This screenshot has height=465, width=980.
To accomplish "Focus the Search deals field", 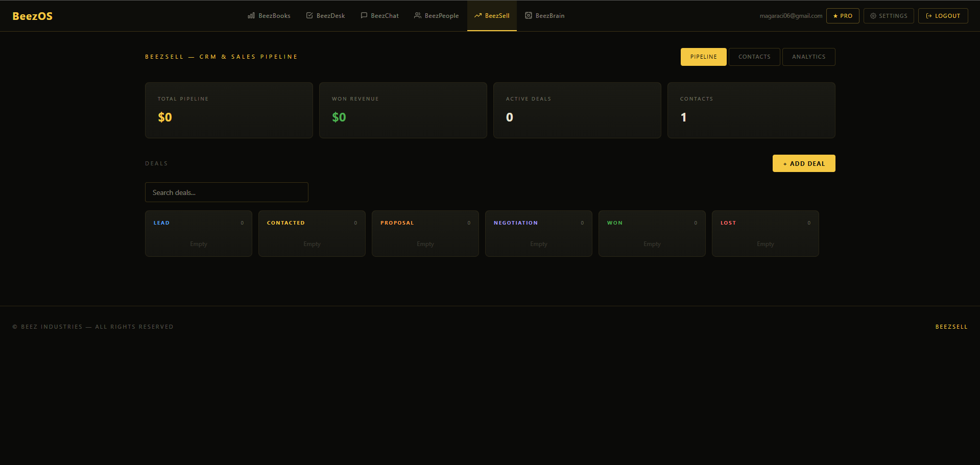I will (x=227, y=192).
